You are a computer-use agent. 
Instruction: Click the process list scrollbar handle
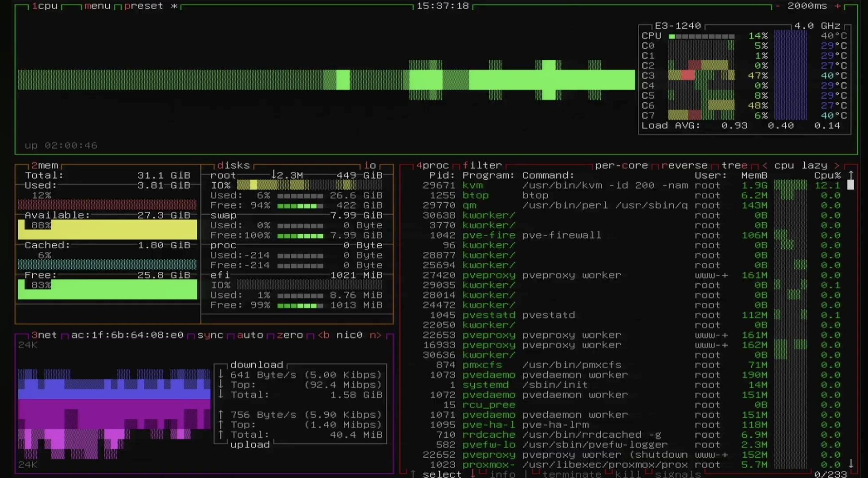click(850, 185)
